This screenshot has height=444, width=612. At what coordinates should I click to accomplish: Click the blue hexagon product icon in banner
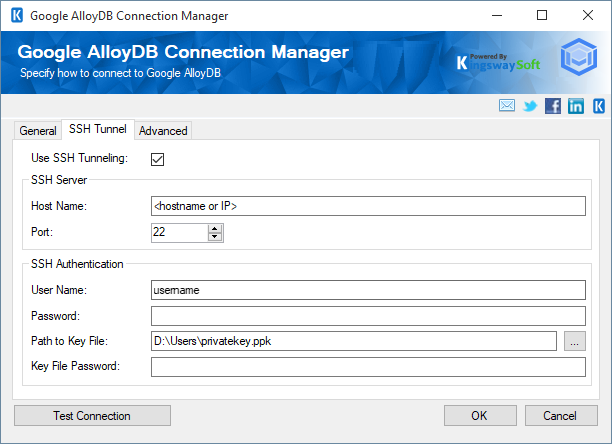coord(579,57)
